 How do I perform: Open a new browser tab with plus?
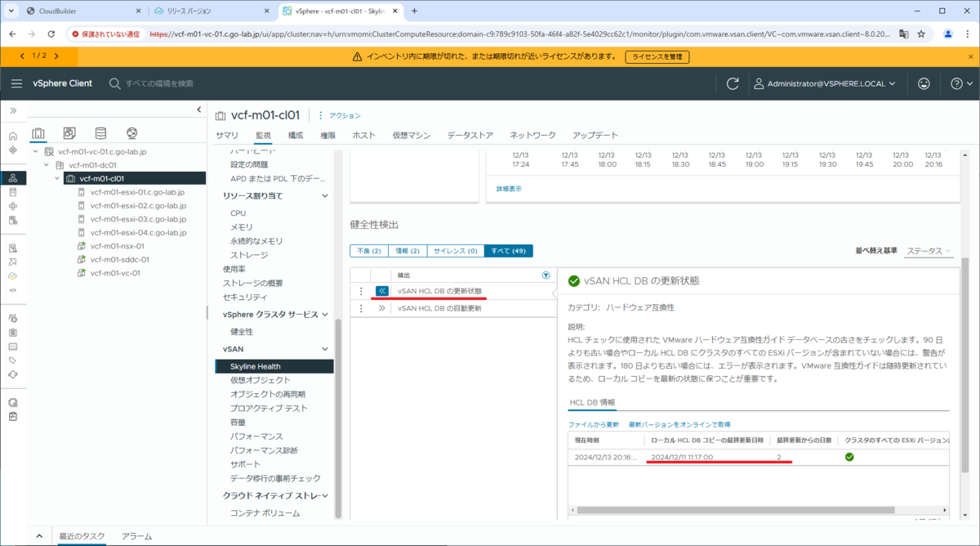(x=414, y=11)
